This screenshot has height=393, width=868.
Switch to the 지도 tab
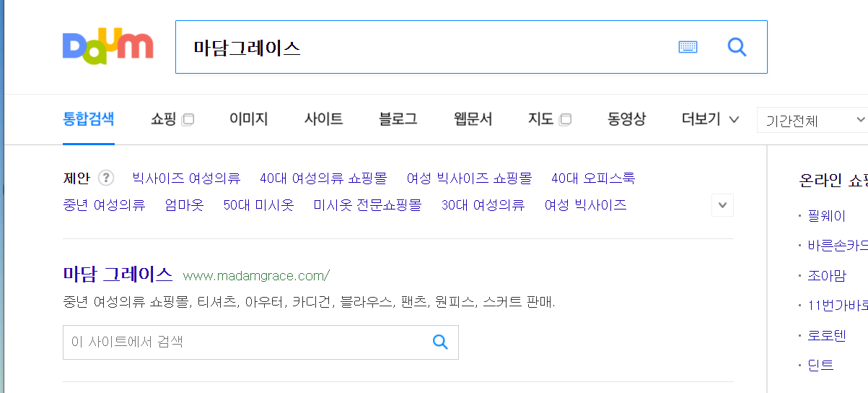(x=541, y=119)
